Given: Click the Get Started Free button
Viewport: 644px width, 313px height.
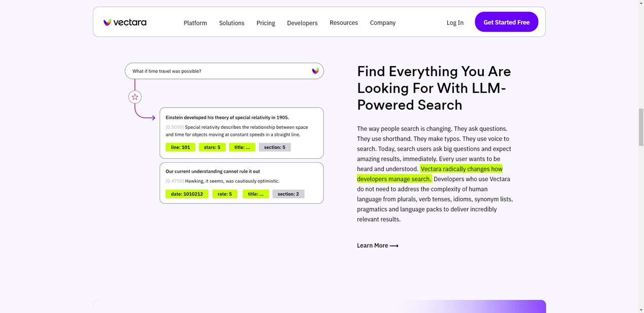Looking at the screenshot, I should click(507, 22).
